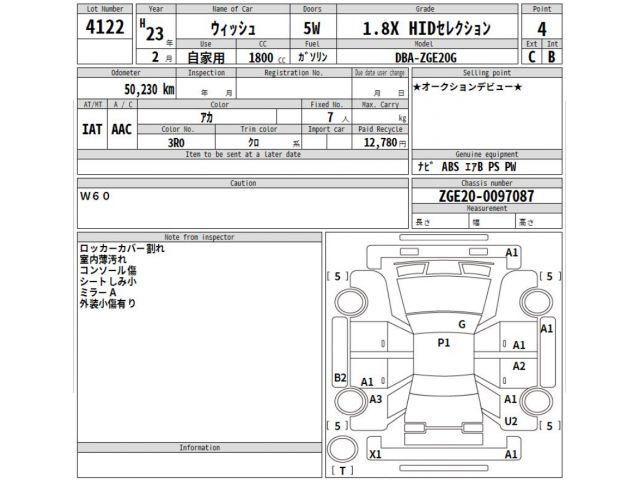The image size is (640, 480).
Task: Select the grade 1.8X HIDセレクション
Action: point(427,28)
